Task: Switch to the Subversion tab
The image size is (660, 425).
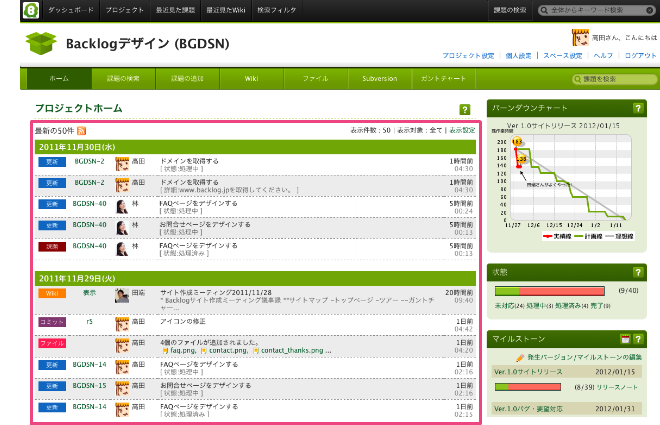Action: (380, 79)
